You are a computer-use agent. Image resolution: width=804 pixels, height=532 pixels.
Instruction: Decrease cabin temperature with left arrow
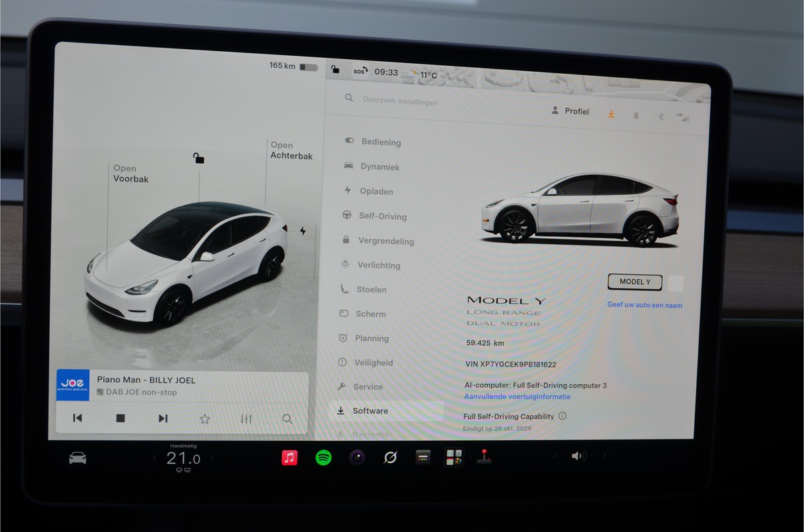tap(154, 458)
